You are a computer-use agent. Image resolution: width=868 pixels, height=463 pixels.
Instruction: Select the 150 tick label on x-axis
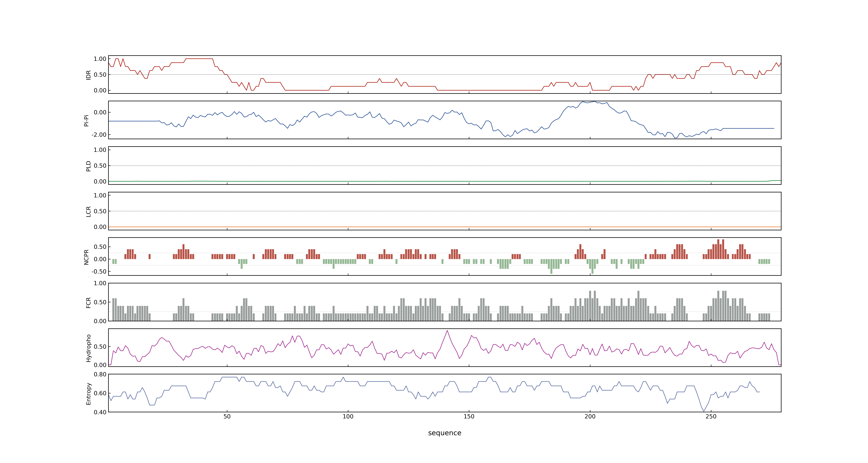[x=469, y=416]
